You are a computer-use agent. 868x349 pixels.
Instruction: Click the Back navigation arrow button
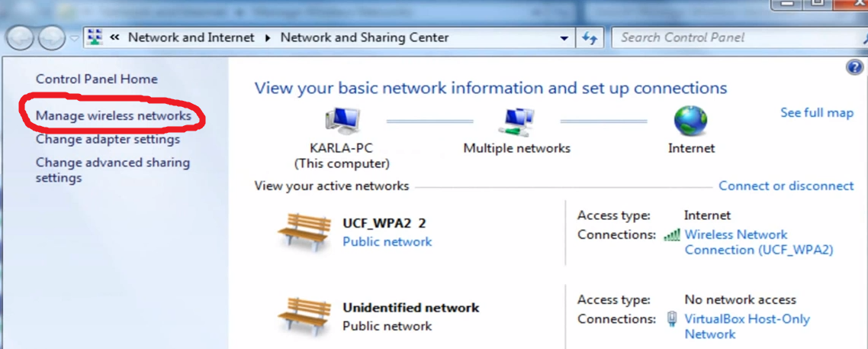pos(20,37)
